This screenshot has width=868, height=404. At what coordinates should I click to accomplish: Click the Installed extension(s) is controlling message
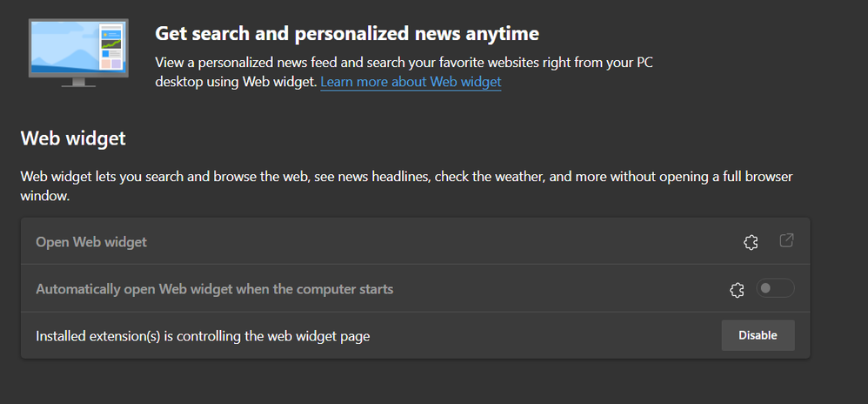coord(203,336)
